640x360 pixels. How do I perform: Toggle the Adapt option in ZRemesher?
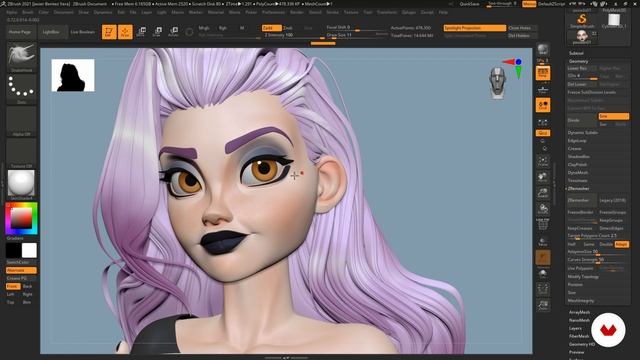click(x=621, y=244)
